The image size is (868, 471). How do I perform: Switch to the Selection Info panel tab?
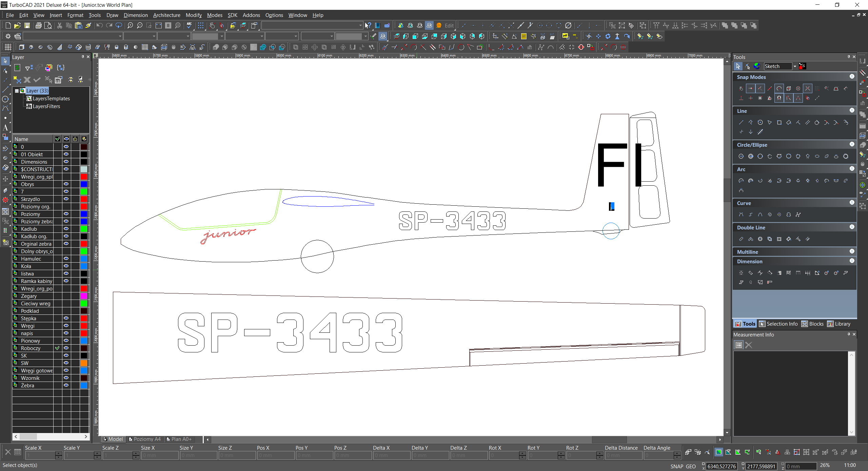(778, 324)
